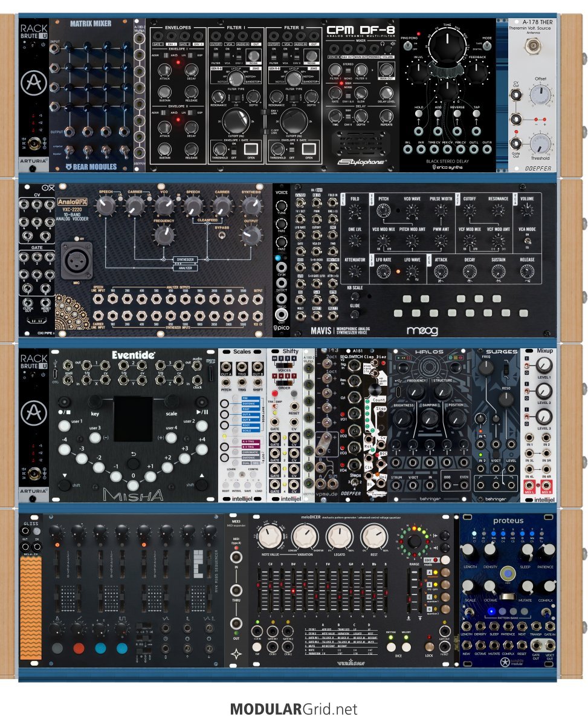The image size is (588, 722).
Task: Click the Shifty RESET jack
Action: coord(294,406)
